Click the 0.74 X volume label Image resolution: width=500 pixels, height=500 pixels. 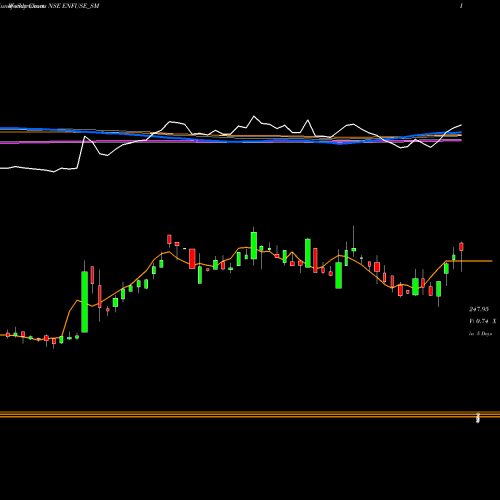(482, 321)
